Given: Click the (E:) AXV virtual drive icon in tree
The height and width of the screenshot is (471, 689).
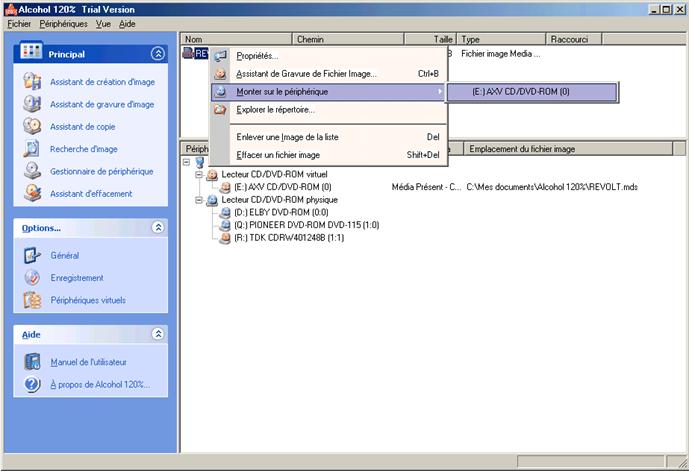Looking at the screenshot, I should 225,187.
